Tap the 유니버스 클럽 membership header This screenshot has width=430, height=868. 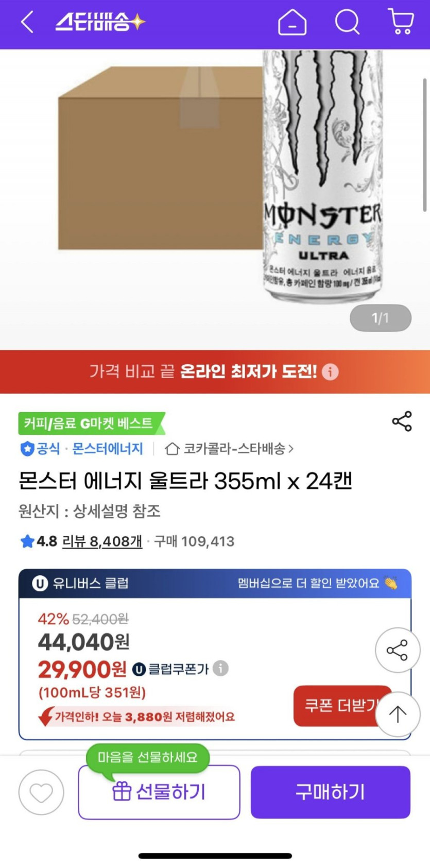pyautogui.click(x=215, y=583)
